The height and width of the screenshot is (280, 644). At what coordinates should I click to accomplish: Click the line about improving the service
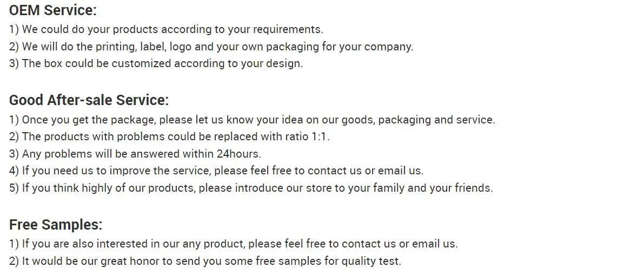click(216, 171)
